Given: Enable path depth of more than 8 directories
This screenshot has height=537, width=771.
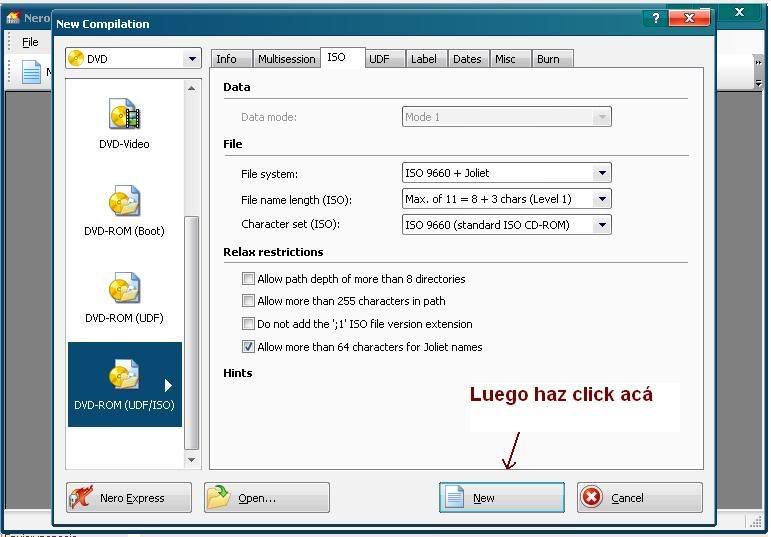Looking at the screenshot, I should [x=248, y=279].
